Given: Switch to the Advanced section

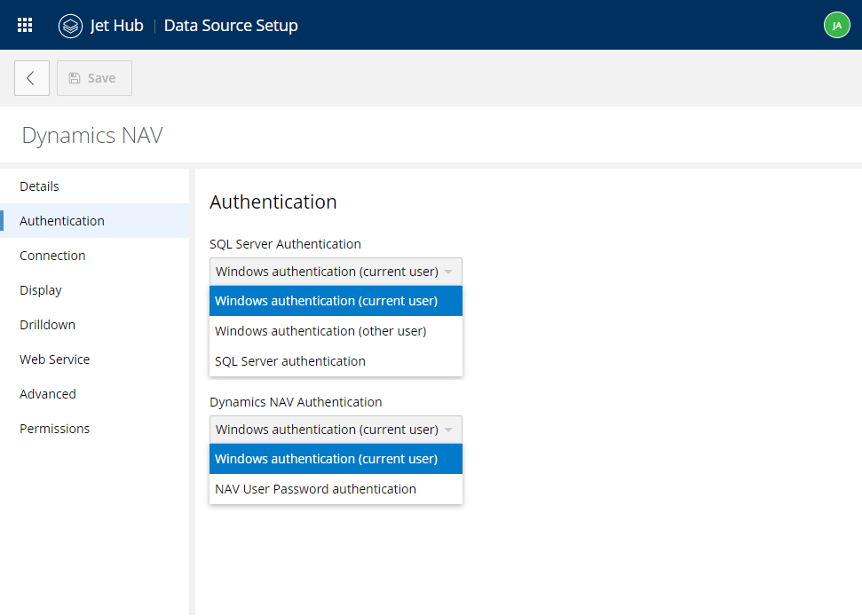Looking at the screenshot, I should pos(95,394).
